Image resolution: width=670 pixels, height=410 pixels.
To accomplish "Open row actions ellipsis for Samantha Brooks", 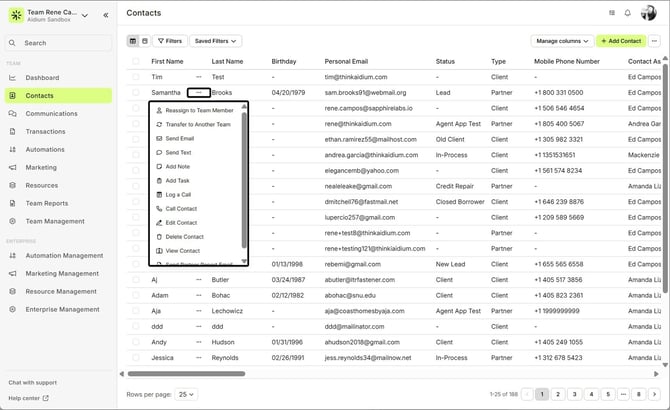I will [199, 92].
